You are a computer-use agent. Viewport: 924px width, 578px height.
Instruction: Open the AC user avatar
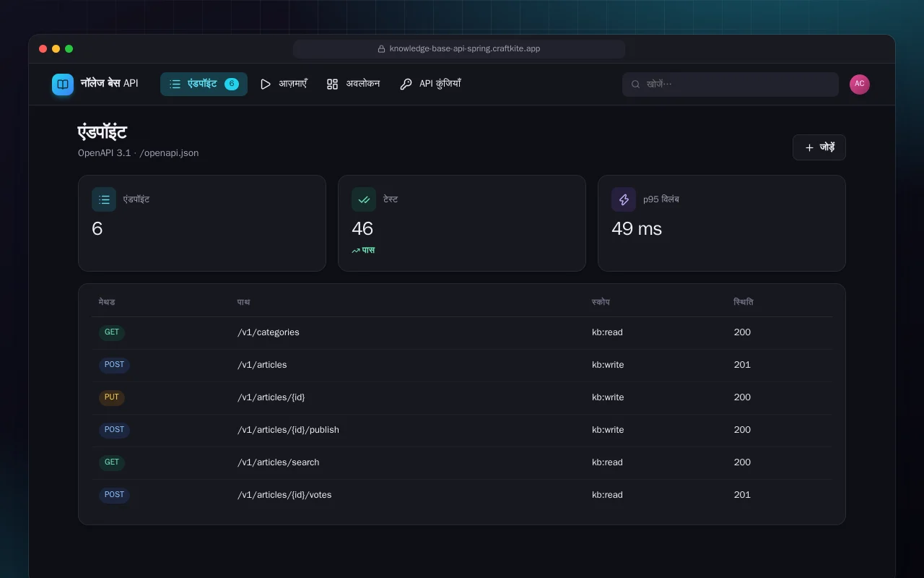tap(860, 85)
